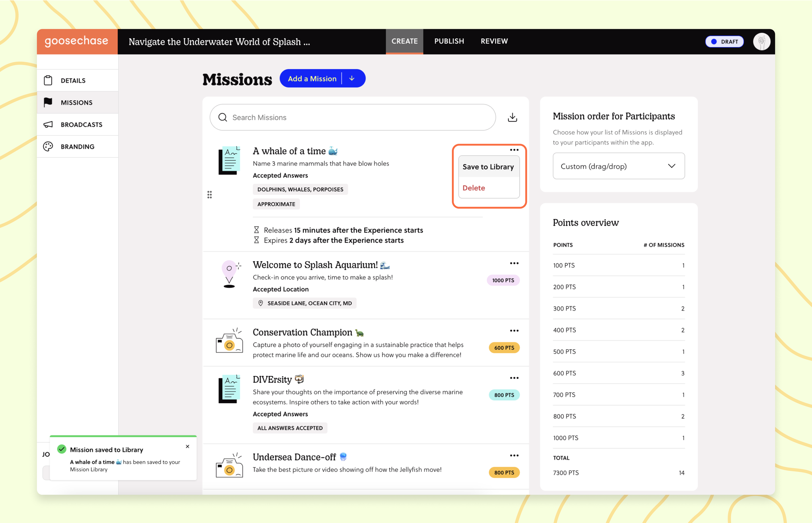Click the search magnifier icon
Viewport: 812px width, 523px height.
222,117
